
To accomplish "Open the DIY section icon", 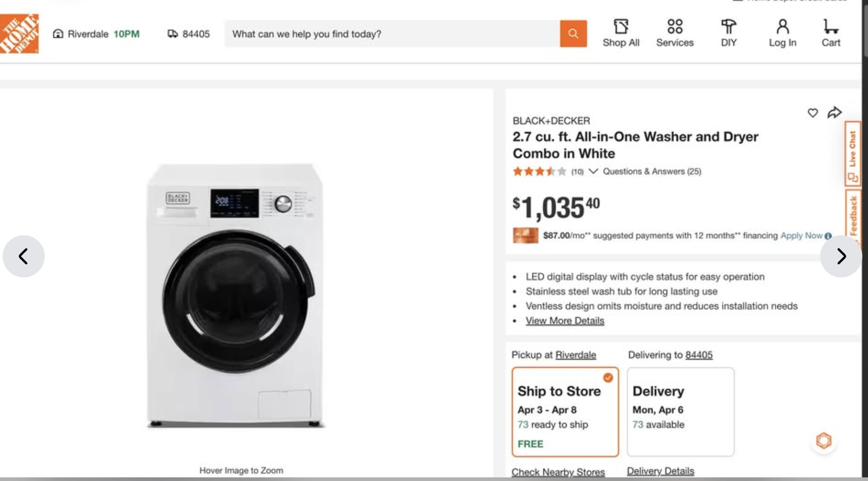I will click(729, 33).
